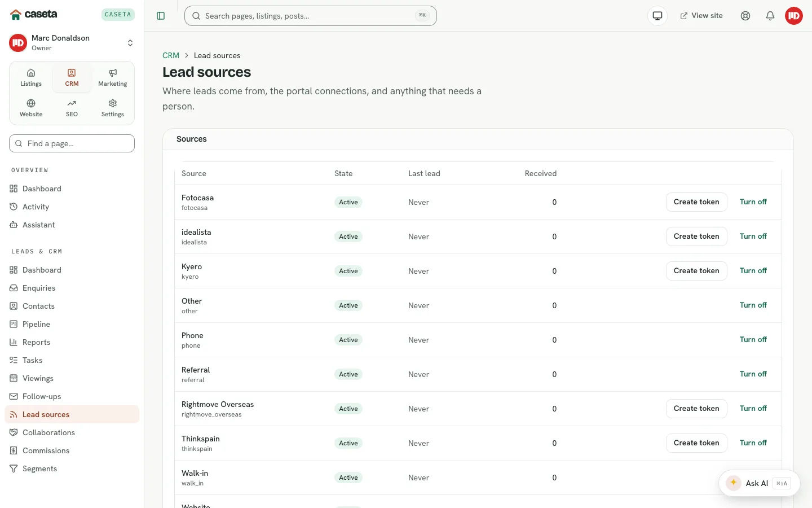Open the Segments page
This screenshot has height=508, width=812.
point(72,468)
